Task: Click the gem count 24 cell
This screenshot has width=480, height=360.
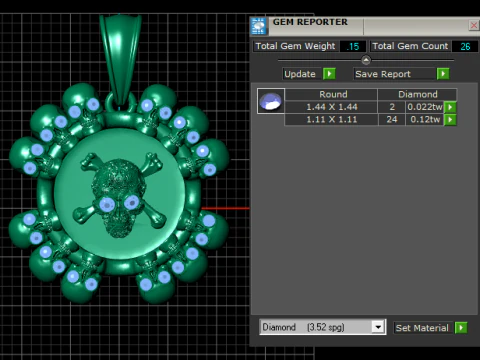Action: click(x=392, y=120)
